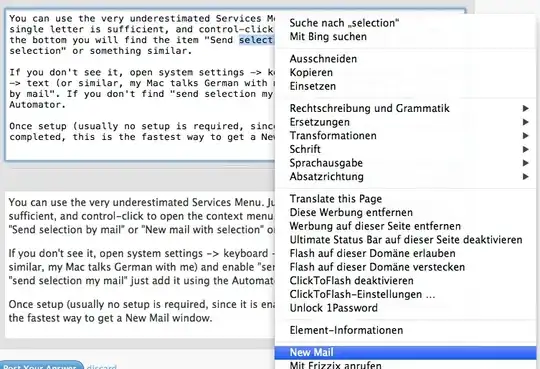The height and width of the screenshot is (369, 540).
Task: Expand the Ersetzungen submenu arrow
Action: coord(525,122)
